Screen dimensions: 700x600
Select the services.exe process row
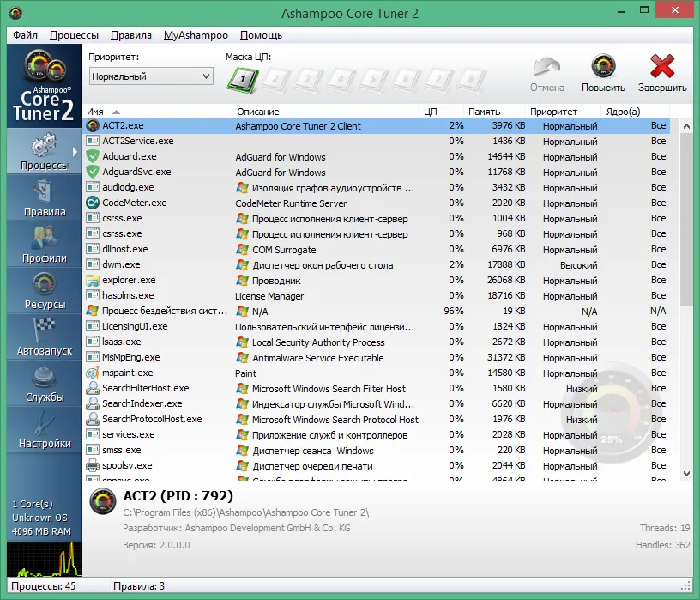coord(377,434)
